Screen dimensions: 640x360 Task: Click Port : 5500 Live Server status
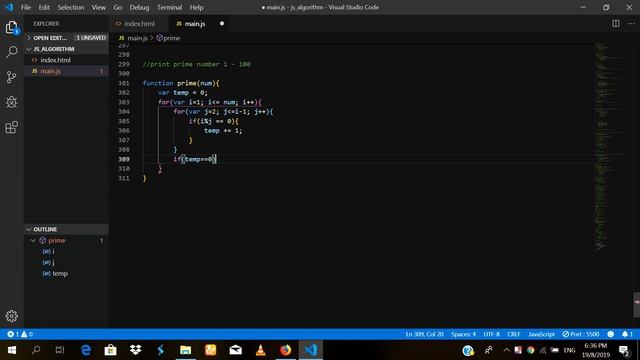point(581,334)
